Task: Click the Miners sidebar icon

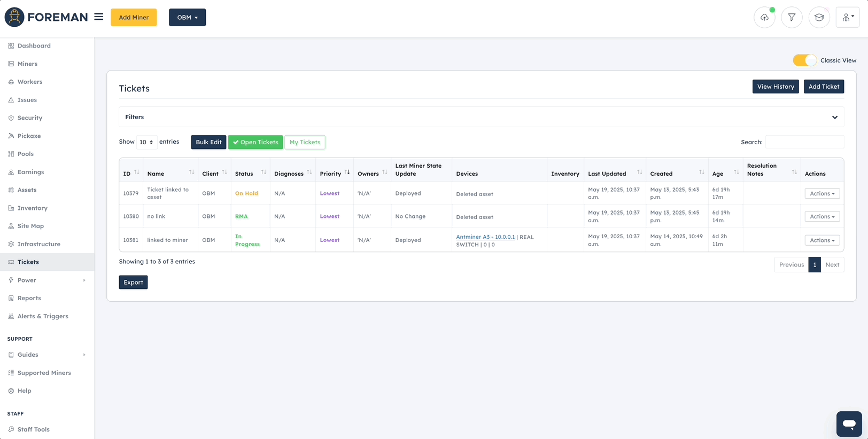Action: (11, 64)
